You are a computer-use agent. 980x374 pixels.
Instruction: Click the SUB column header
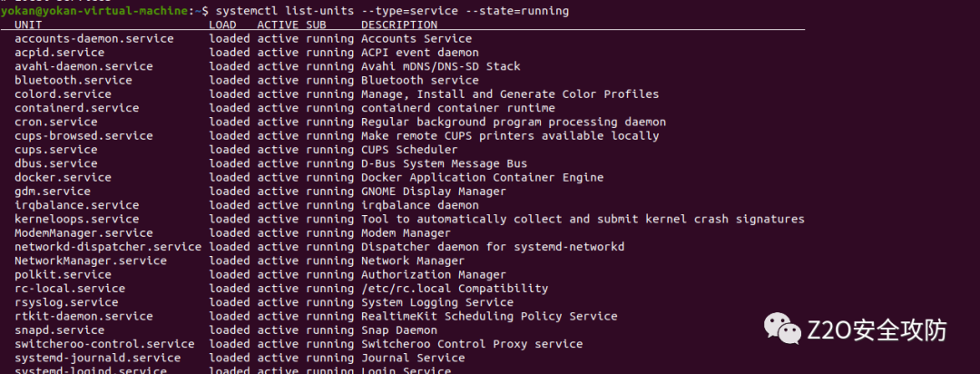pyautogui.click(x=317, y=25)
